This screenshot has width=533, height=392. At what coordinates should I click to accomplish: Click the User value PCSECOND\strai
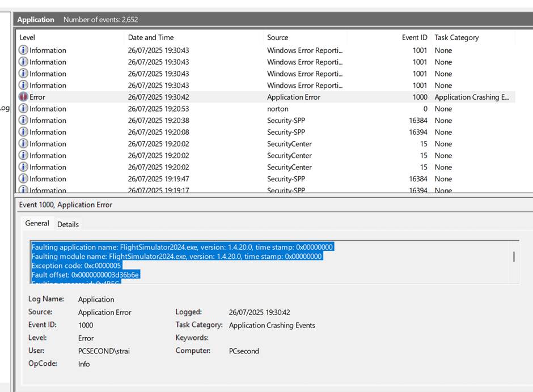click(104, 351)
